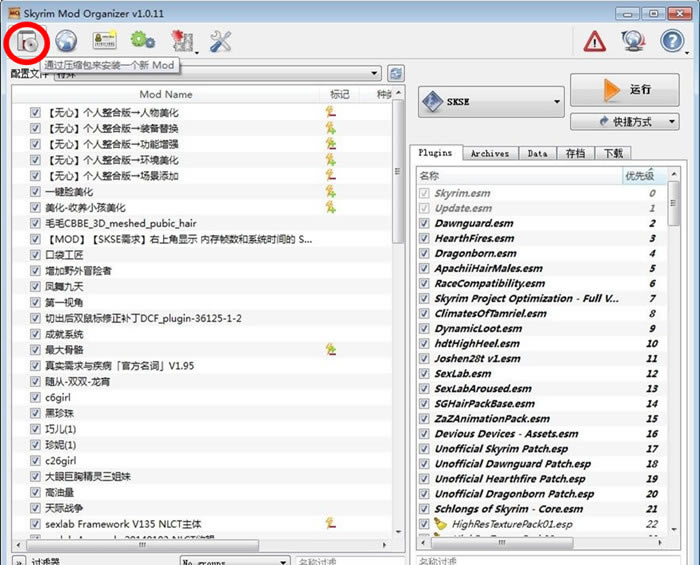Screen dimensions: 700x565
Task: Open the wrench and screwdriver settings icon
Action: pyautogui.click(x=220, y=41)
